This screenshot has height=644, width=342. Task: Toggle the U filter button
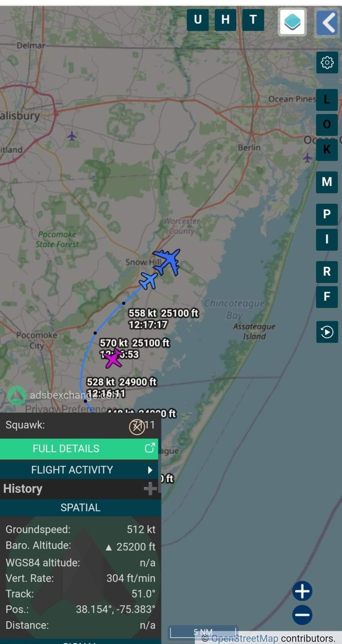point(198,20)
